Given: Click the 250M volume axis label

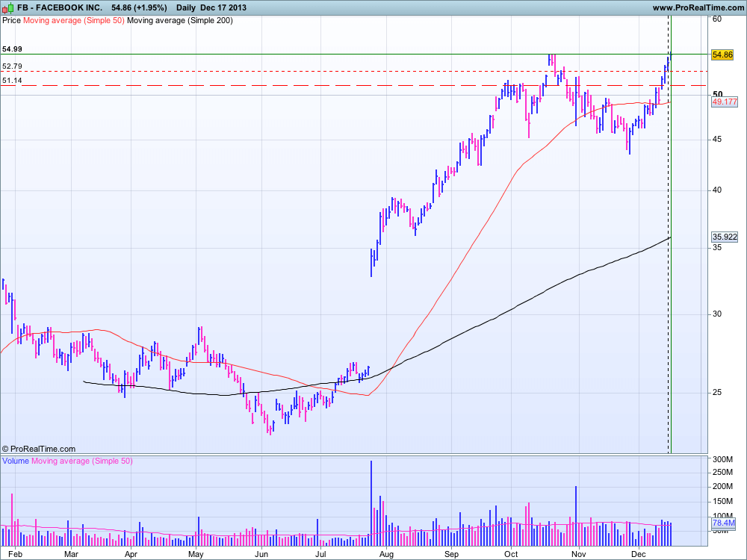Looking at the screenshot, I should point(722,472).
